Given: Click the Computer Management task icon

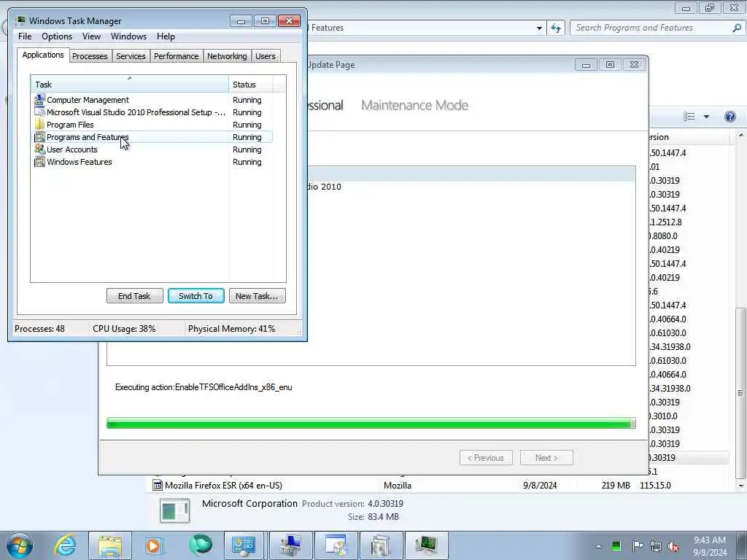Looking at the screenshot, I should point(39,99).
